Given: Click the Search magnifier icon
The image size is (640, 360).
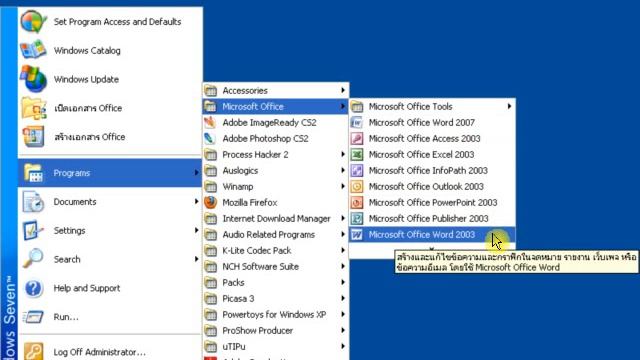Looking at the screenshot, I should tap(33, 259).
